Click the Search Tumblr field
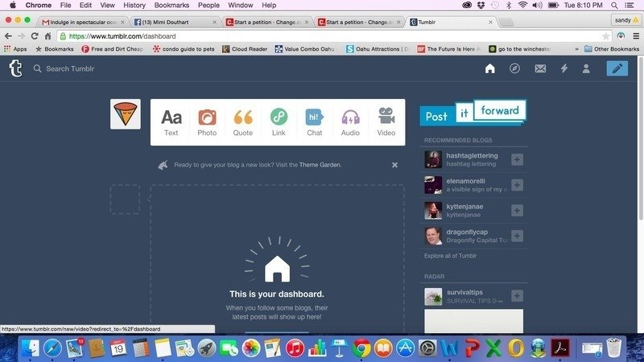The height and width of the screenshot is (362, 644). [x=97, y=68]
